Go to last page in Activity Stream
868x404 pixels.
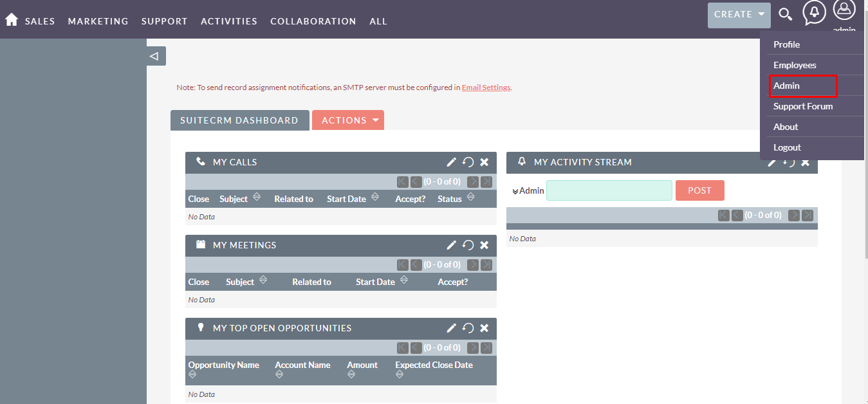click(808, 215)
